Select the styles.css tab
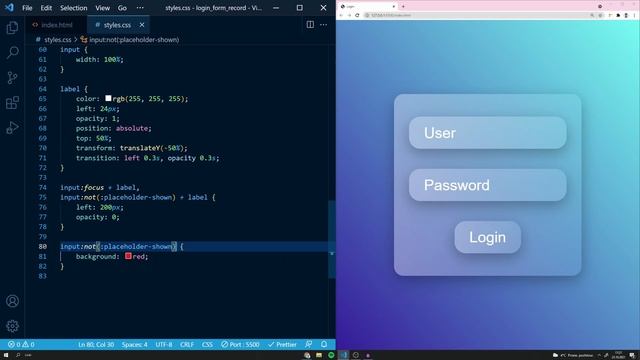Screen dimensions: 640x360 (x=118, y=25)
